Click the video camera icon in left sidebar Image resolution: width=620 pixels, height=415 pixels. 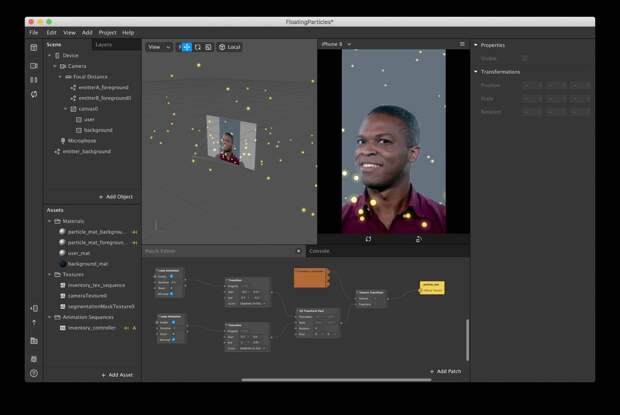(34, 63)
